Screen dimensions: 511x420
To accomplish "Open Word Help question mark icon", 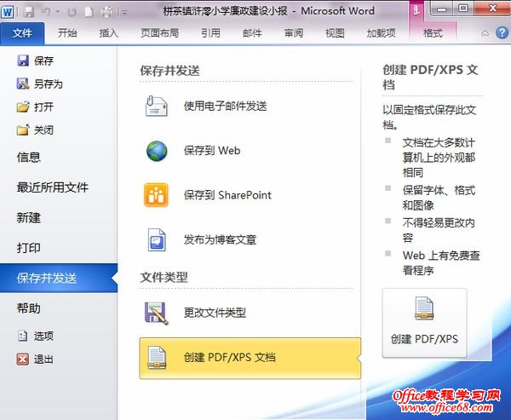I will point(502,32).
